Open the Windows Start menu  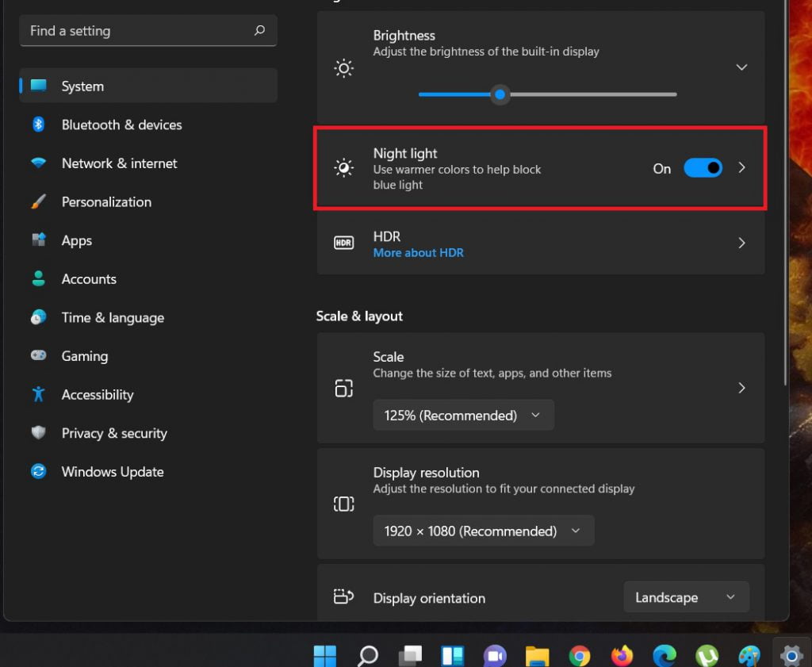click(325, 656)
